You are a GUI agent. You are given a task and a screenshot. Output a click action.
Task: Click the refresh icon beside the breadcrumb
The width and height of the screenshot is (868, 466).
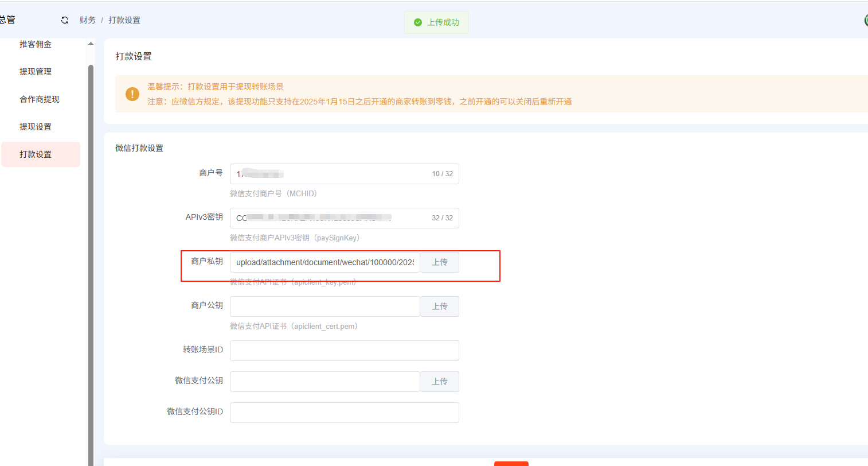pyautogui.click(x=65, y=20)
